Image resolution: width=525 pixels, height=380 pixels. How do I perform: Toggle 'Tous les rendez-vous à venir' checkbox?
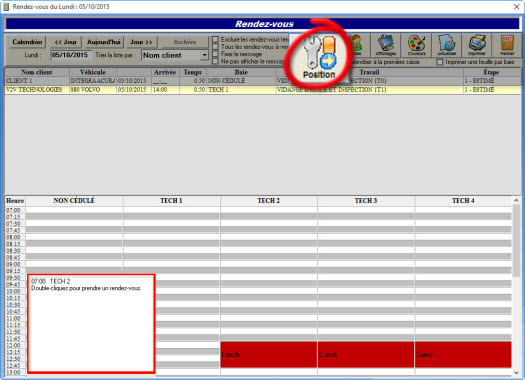click(215, 47)
